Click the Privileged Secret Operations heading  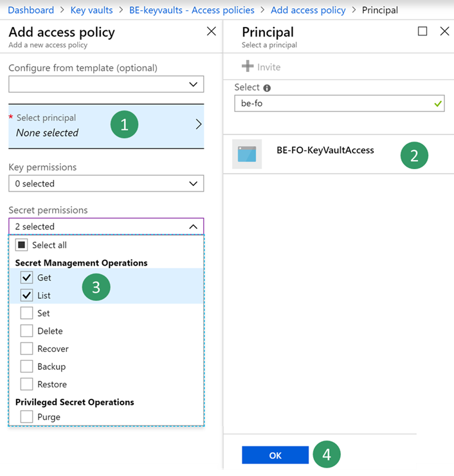click(75, 402)
